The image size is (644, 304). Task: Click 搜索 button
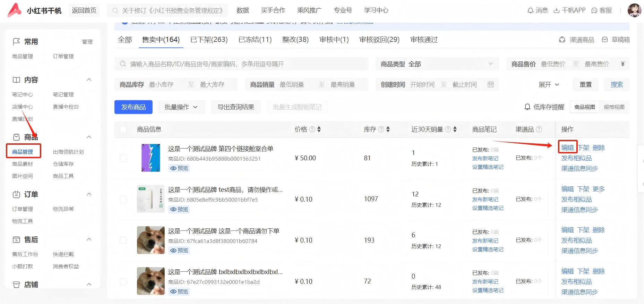pyautogui.click(x=617, y=84)
